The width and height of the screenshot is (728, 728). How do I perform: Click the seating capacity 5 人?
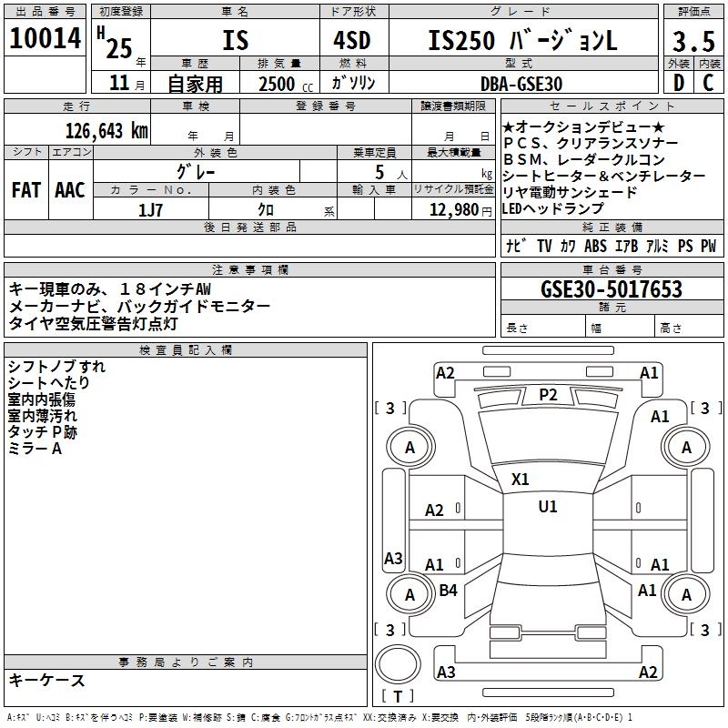(391, 173)
